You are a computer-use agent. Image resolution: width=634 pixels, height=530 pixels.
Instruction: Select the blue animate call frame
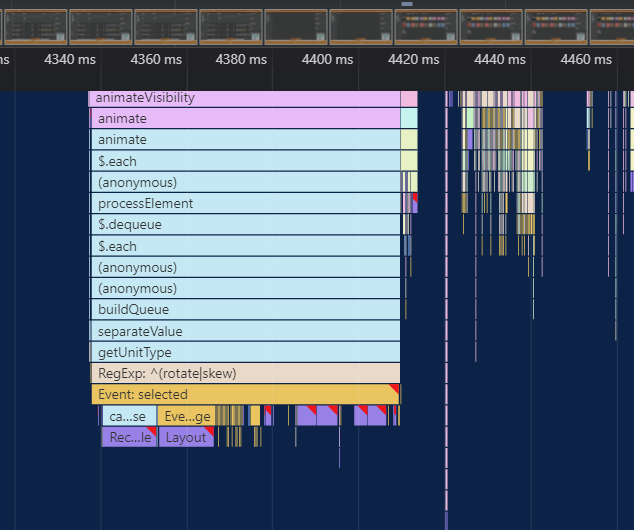click(245, 140)
